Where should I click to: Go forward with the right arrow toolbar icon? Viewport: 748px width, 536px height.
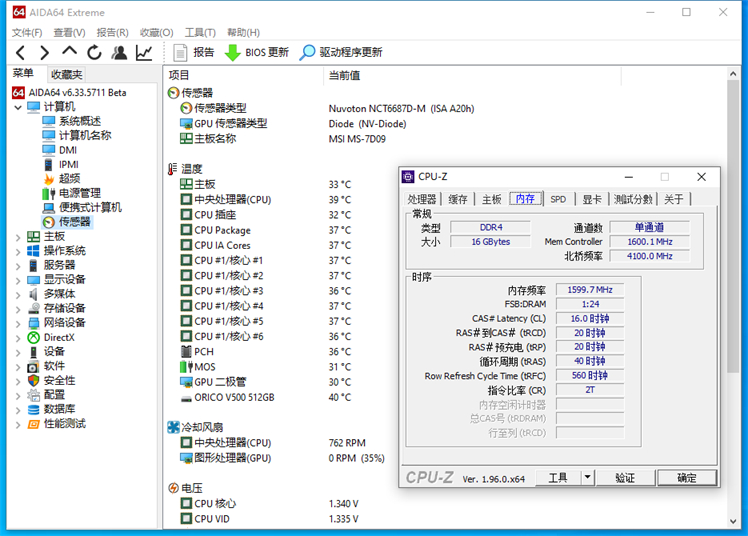(44, 52)
